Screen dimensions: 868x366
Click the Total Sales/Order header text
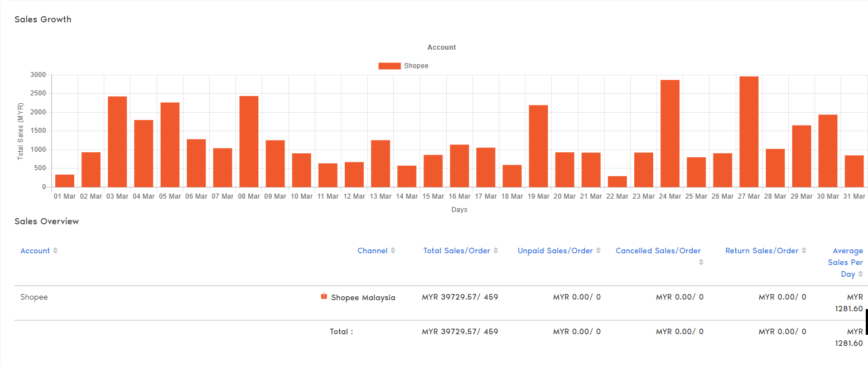click(x=457, y=251)
